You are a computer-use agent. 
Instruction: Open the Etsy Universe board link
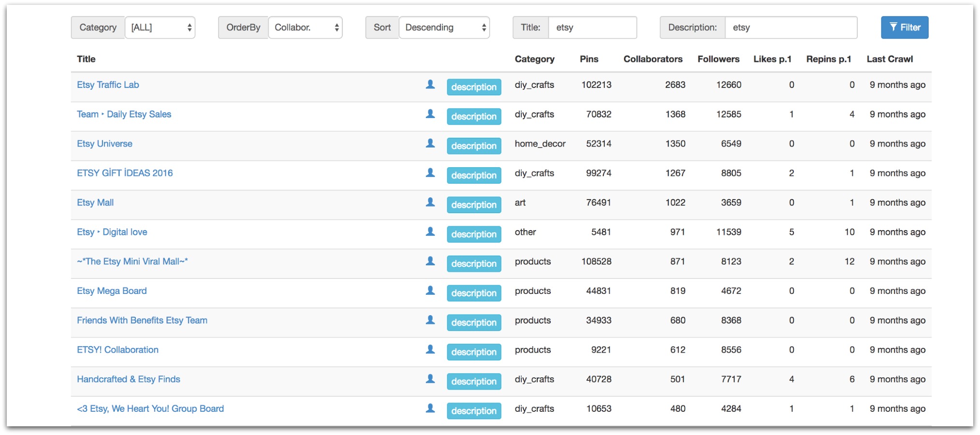point(104,144)
